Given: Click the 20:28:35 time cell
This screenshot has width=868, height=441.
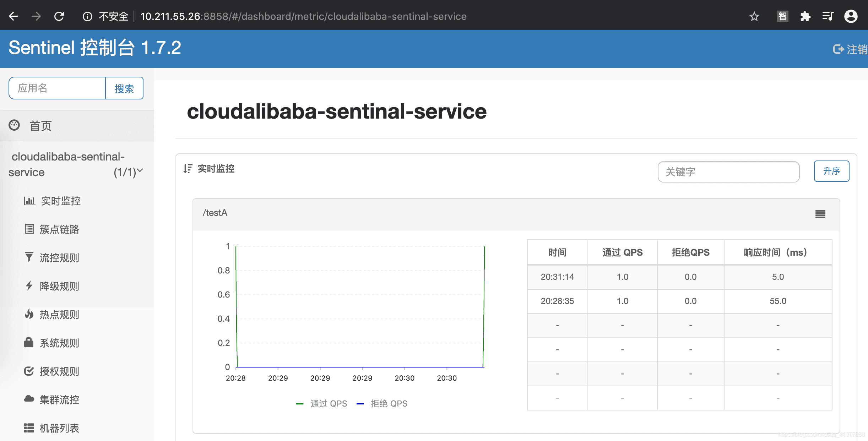Looking at the screenshot, I should (557, 301).
